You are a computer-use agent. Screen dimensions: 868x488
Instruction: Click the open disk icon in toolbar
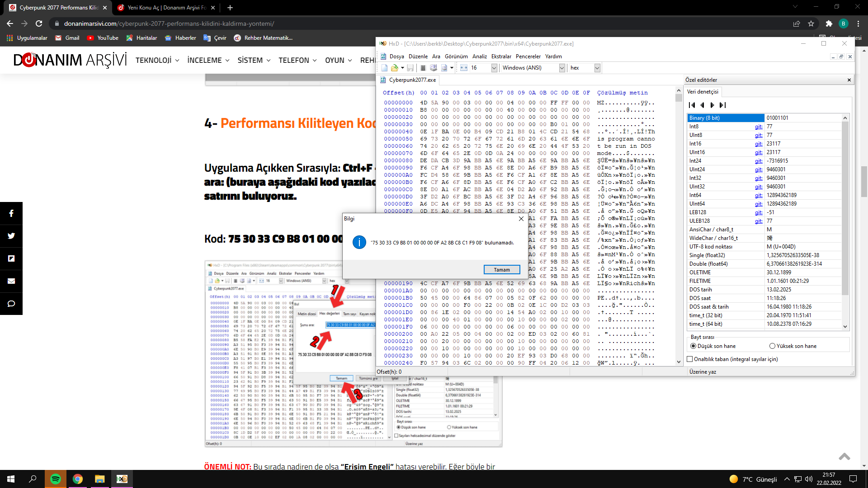pos(434,68)
